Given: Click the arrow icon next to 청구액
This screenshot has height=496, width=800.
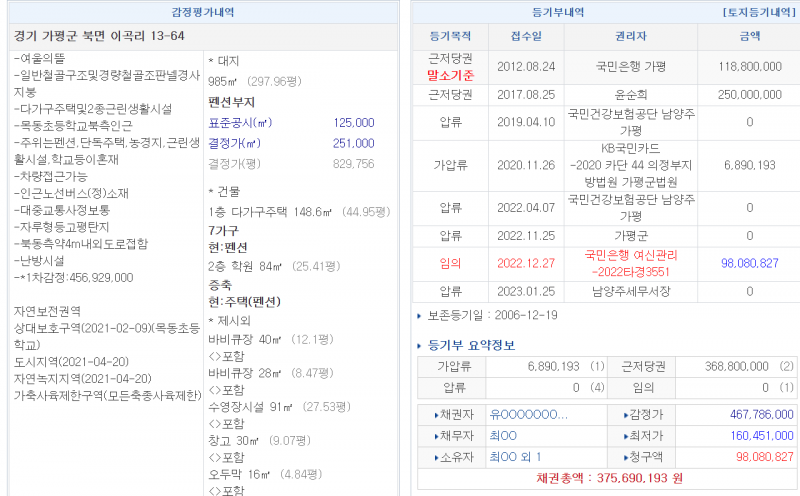Looking at the screenshot, I should click(628, 457).
